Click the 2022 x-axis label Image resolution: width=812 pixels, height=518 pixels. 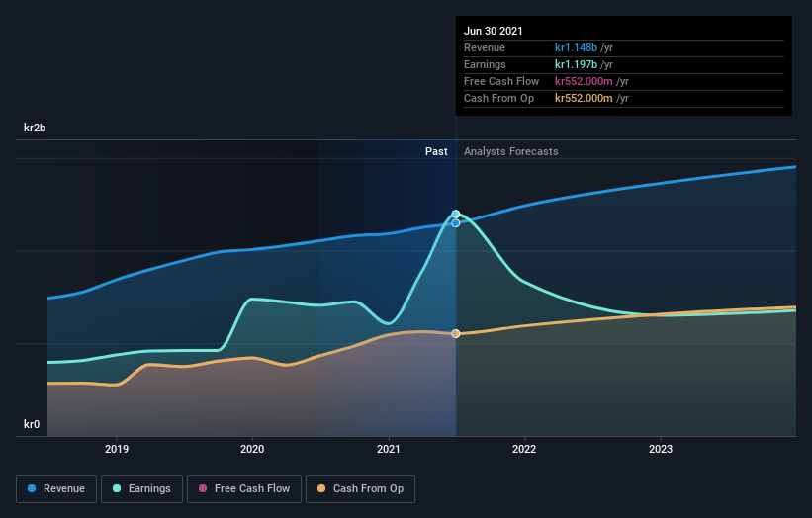click(x=524, y=449)
